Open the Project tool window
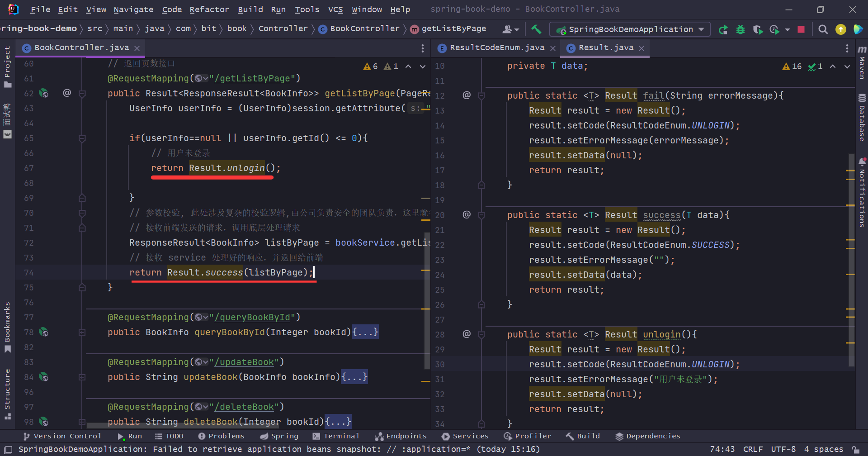This screenshot has height=456, width=868. tap(7, 66)
